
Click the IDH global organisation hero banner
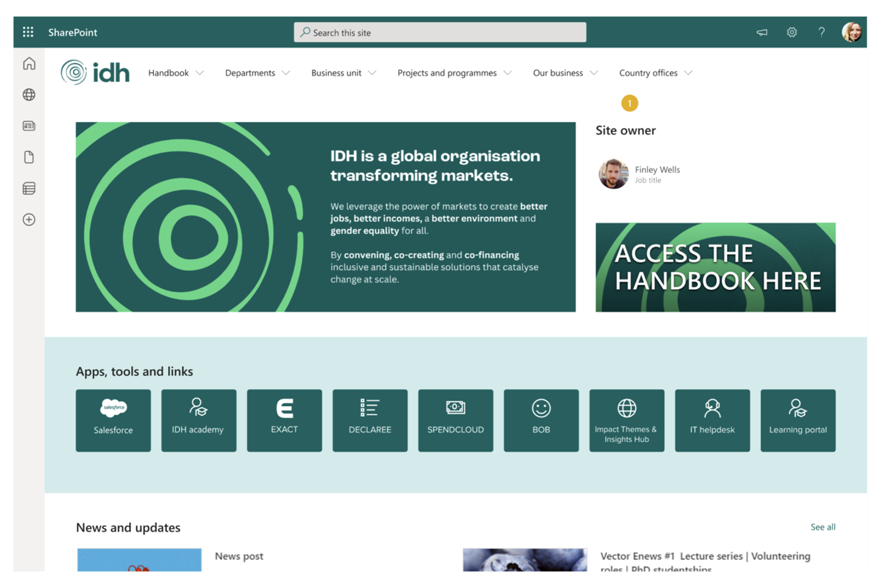tap(325, 217)
